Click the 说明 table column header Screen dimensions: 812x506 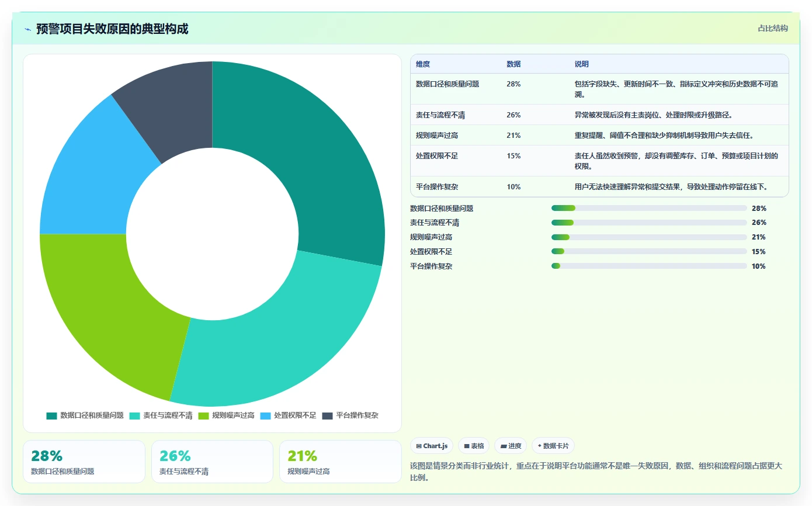click(x=582, y=64)
